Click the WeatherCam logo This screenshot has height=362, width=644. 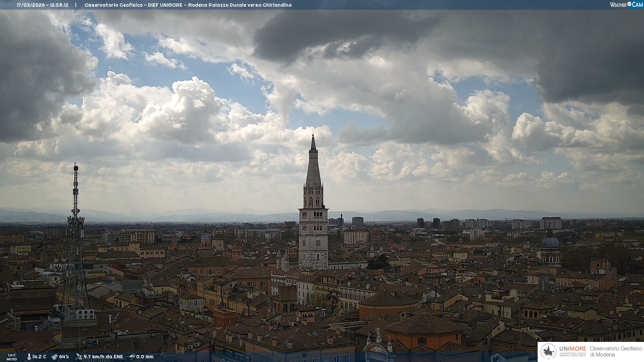[x=626, y=5]
